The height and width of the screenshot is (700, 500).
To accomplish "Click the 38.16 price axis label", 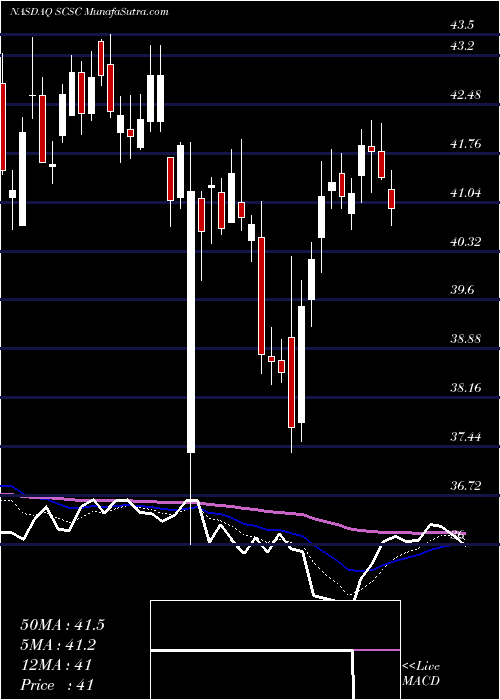I will pos(464,388).
